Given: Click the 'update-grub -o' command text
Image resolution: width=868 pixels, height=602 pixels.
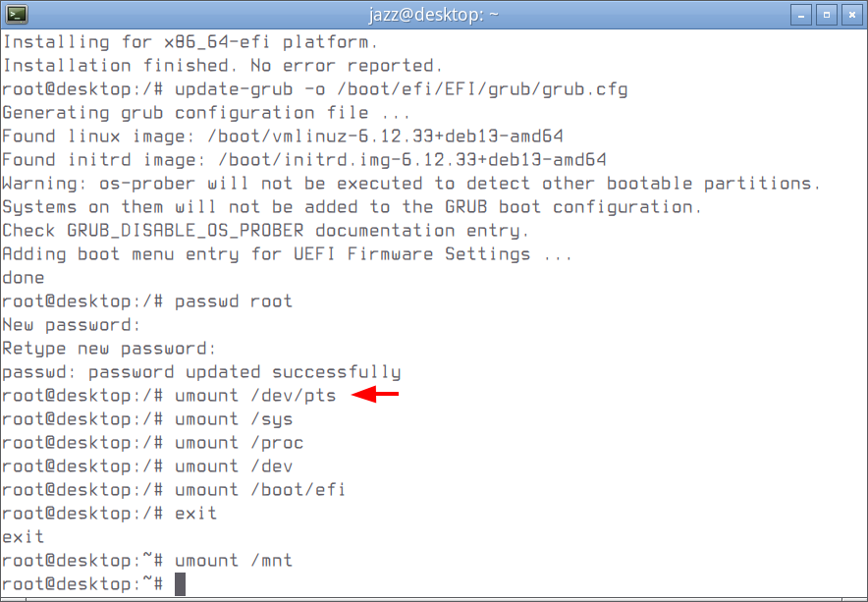Looking at the screenshot, I should click(x=250, y=89).
